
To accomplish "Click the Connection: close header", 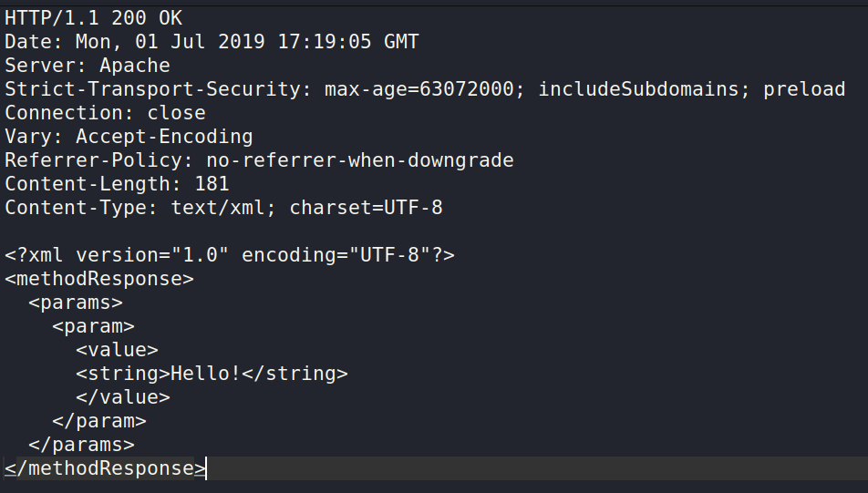I will click(105, 113).
